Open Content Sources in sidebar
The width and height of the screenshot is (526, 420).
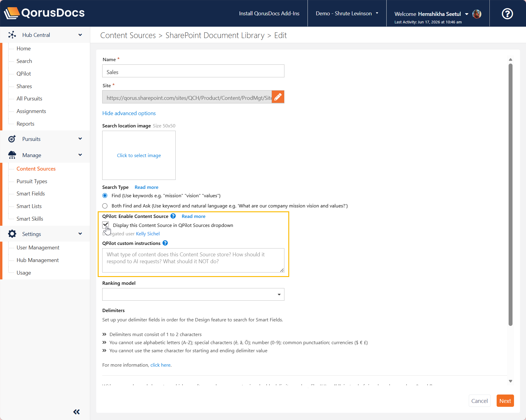pos(36,169)
